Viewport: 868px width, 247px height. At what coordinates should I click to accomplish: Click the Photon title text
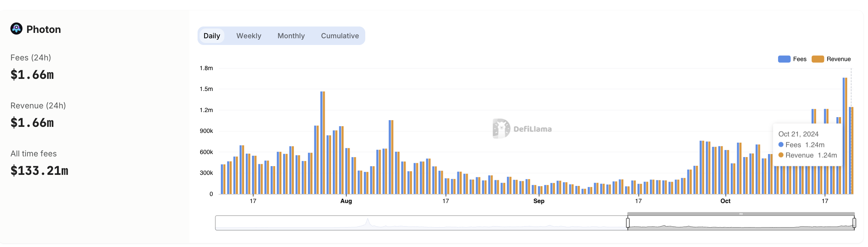point(44,29)
